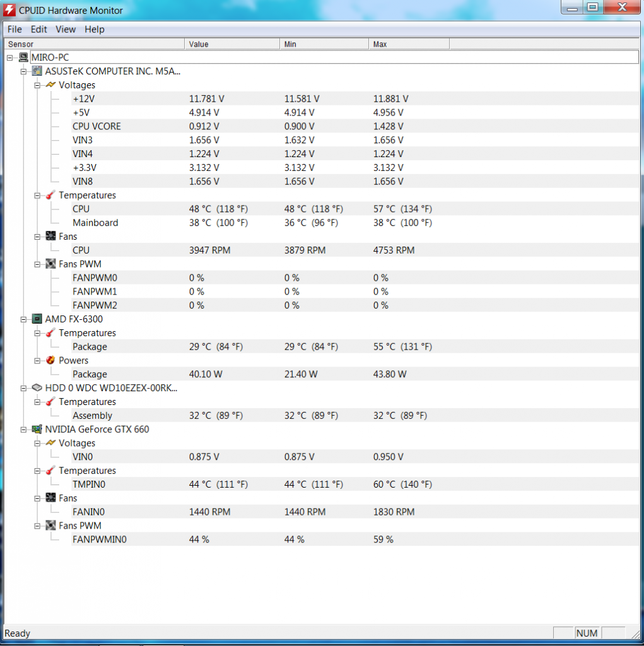
Task: Collapse the motherboard Voltages group
Action: 37,85
